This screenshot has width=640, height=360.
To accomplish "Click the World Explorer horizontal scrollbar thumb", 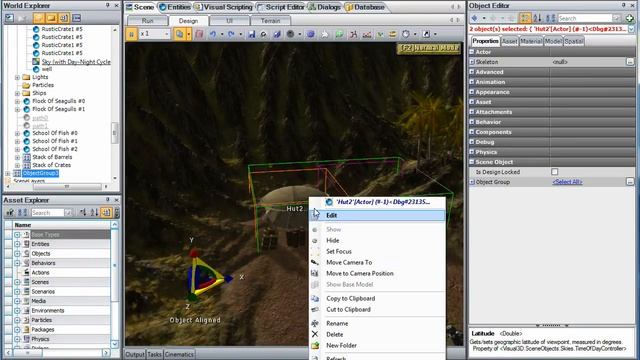I will click(67, 187).
